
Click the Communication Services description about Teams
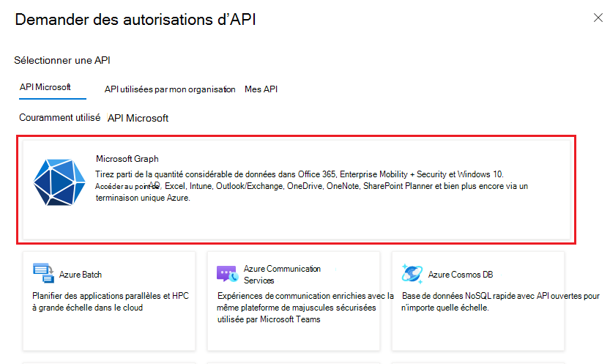(305, 308)
